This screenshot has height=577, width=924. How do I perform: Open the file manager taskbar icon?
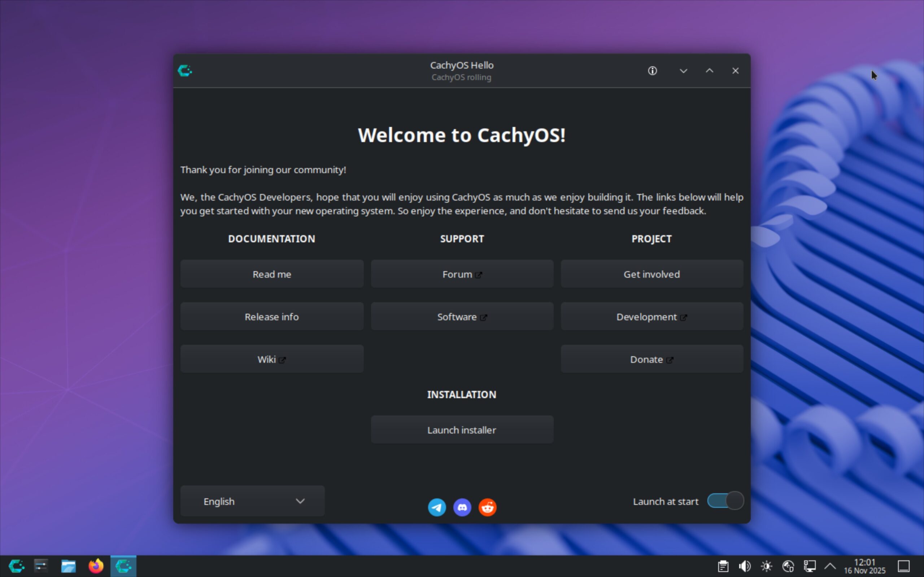click(x=68, y=565)
